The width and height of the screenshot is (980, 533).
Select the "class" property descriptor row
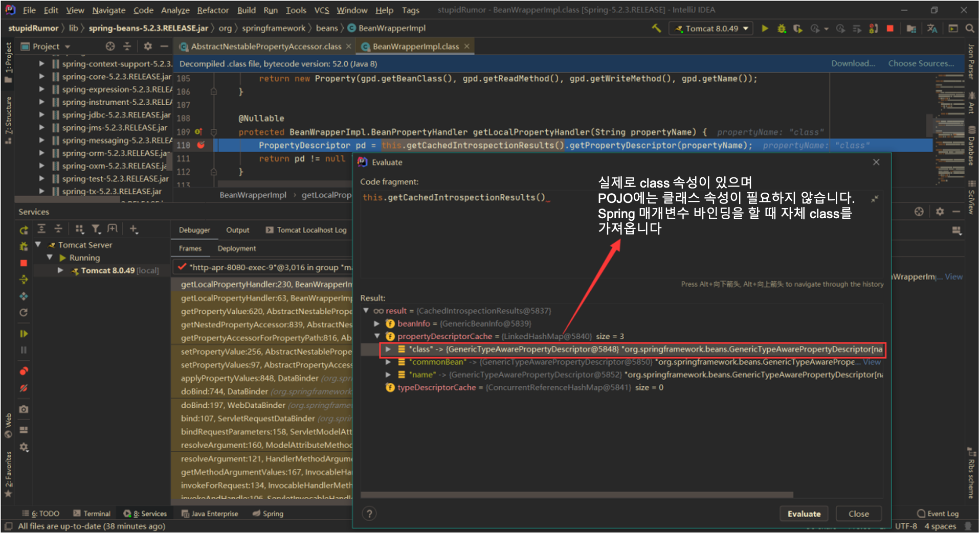point(632,349)
